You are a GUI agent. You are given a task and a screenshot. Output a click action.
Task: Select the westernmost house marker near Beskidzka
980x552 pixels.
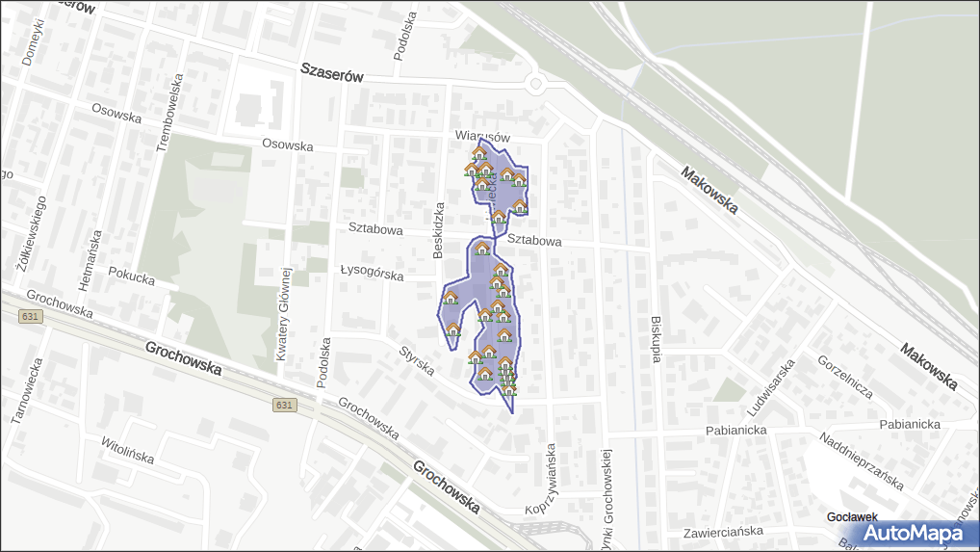pyautogui.click(x=450, y=298)
